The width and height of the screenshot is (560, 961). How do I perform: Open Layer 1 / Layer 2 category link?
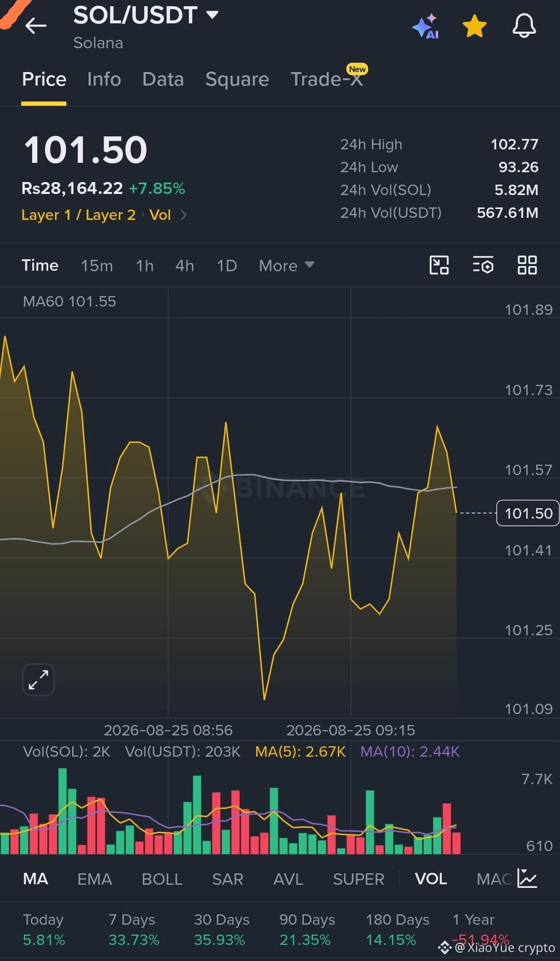pyautogui.click(x=78, y=215)
